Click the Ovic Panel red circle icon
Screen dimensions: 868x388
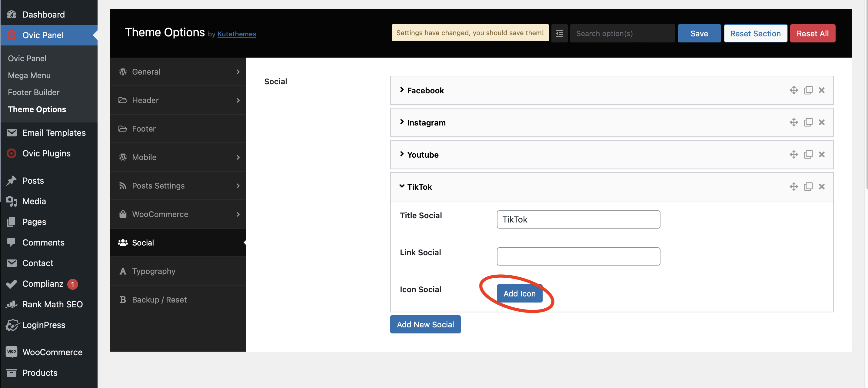(x=12, y=35)
